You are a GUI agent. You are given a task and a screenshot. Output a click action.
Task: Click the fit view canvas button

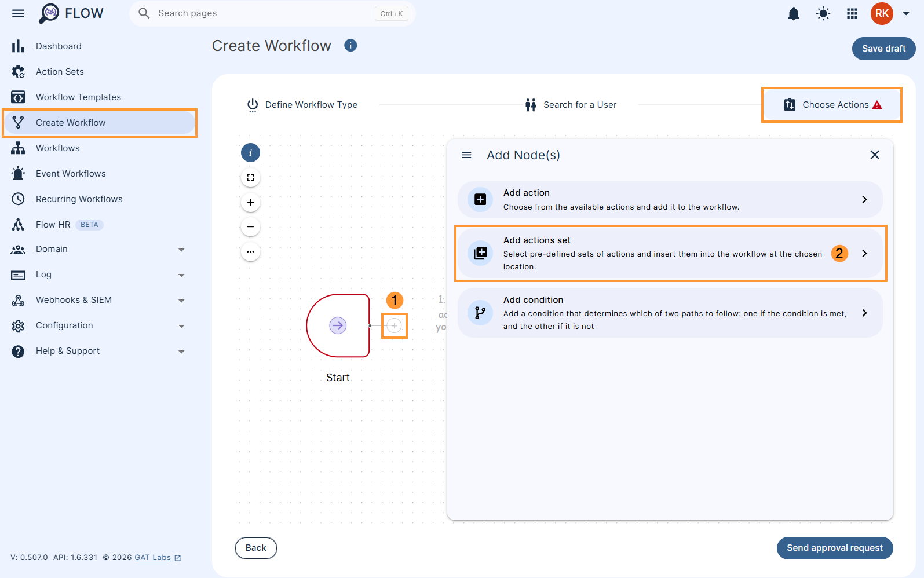click(250, 178)
